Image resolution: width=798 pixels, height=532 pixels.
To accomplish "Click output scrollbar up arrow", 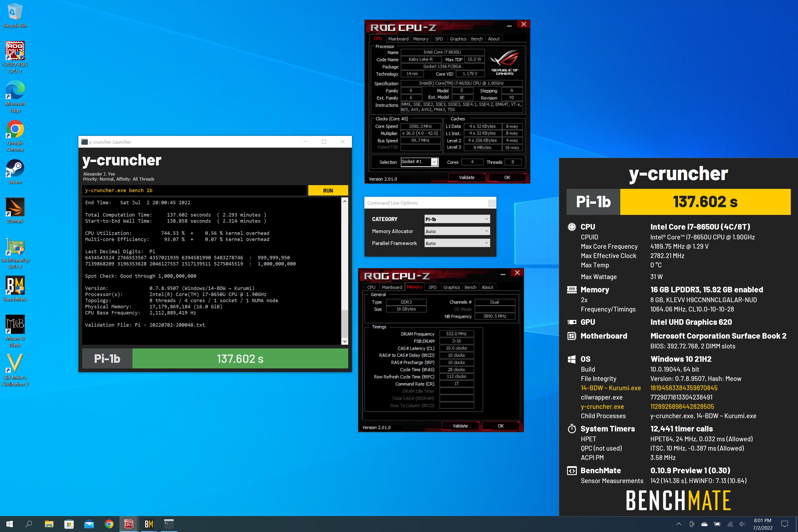I will coord(345,201).
